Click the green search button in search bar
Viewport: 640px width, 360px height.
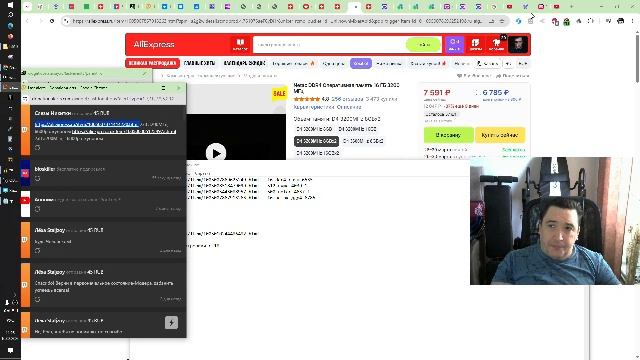pos(423,44)
